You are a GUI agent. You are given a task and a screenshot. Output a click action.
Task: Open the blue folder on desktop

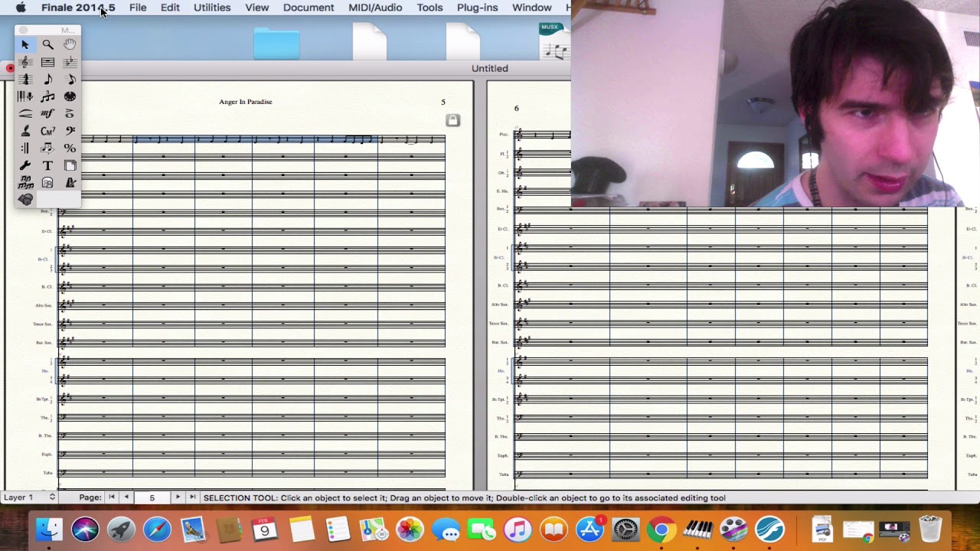pos(276,44)
